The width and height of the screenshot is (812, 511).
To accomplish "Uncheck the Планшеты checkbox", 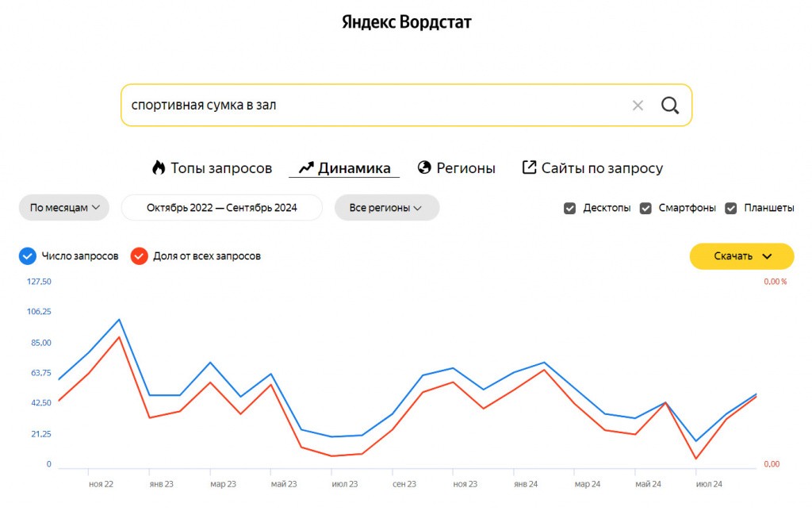I will [x=730, y=209].
